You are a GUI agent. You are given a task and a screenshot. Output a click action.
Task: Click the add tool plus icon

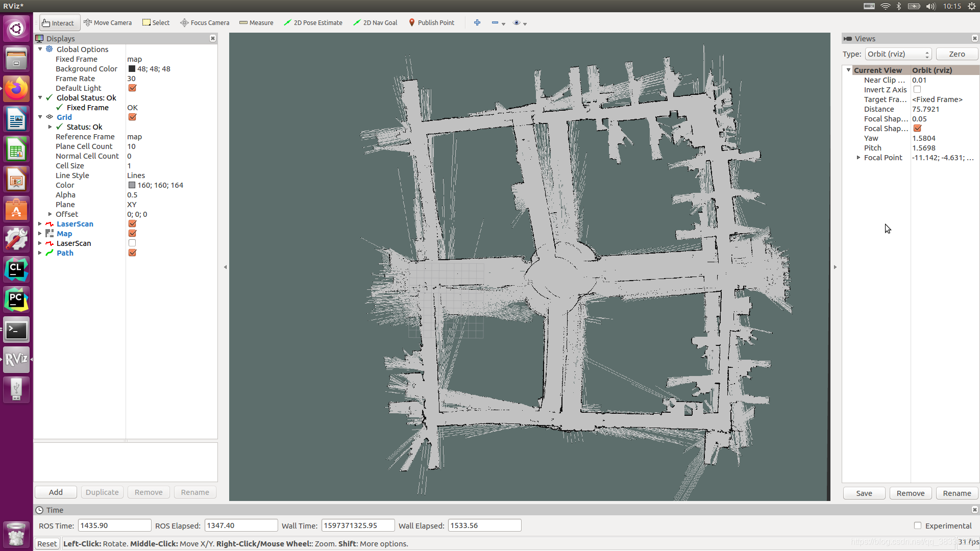477,23
